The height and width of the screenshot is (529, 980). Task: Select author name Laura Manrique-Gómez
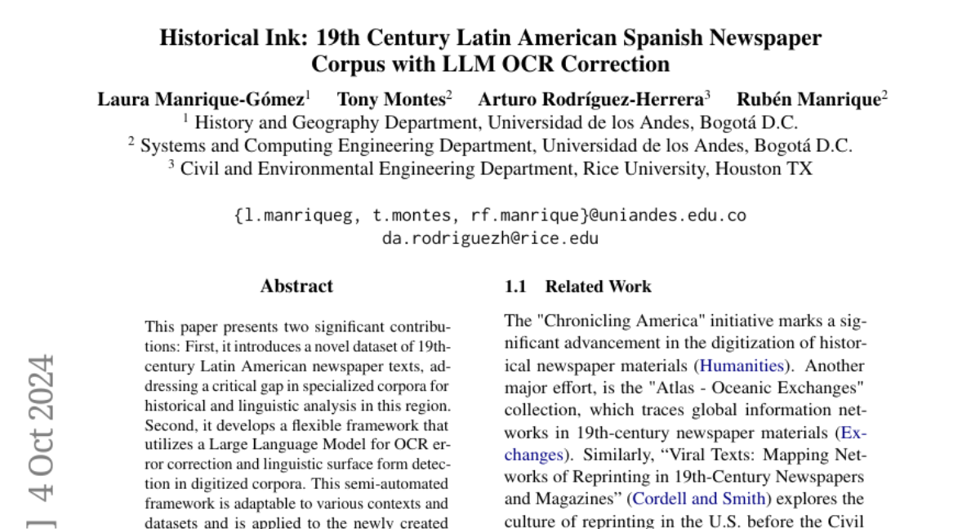[200, 100]
